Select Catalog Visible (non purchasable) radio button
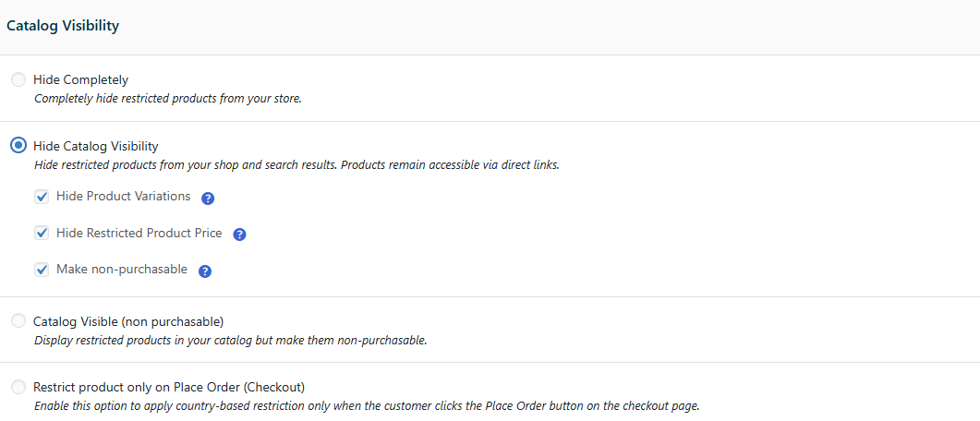Screen dimensions: 980x421 pos(18,321)
